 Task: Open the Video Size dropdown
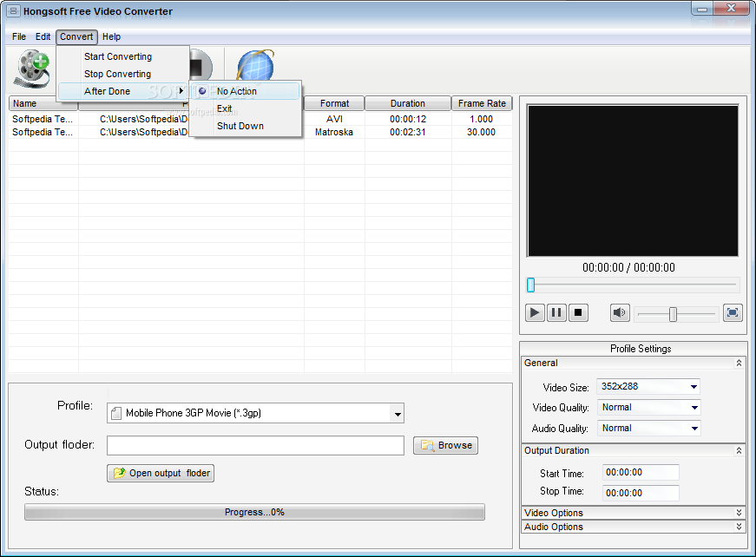(x=694, y=386)
